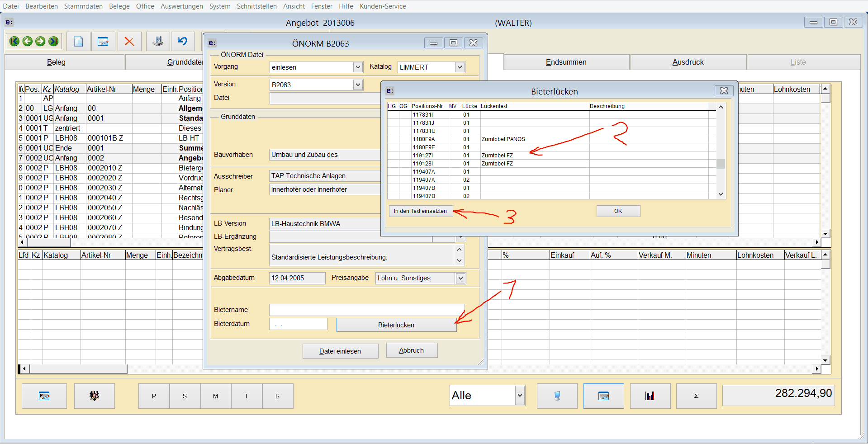Select row 1180F9A Zumtobel PANOS
The width and height of the screenshot is (868, 444).
(x=551, y=139)
